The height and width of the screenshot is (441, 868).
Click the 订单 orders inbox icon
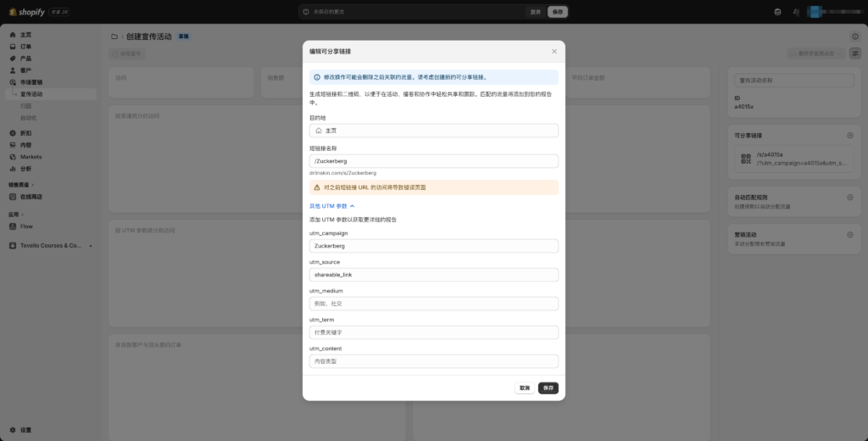coord(13,47)
